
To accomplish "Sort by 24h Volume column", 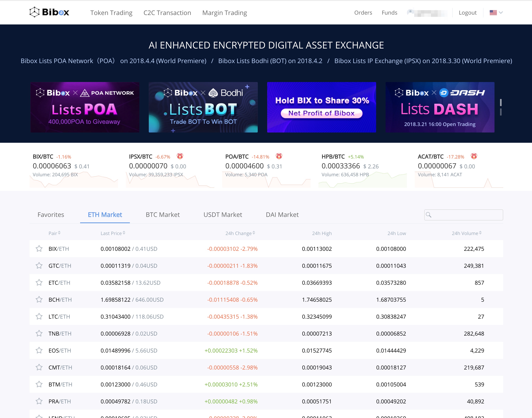I will click(467, 233).
